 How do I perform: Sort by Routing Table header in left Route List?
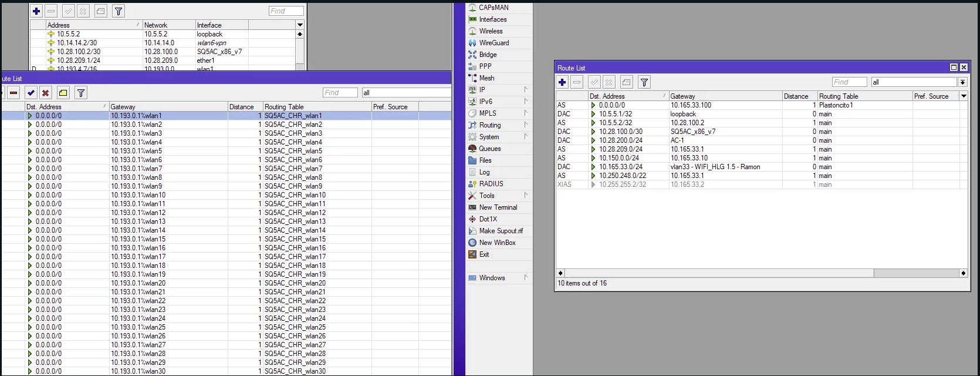[317, 107]
